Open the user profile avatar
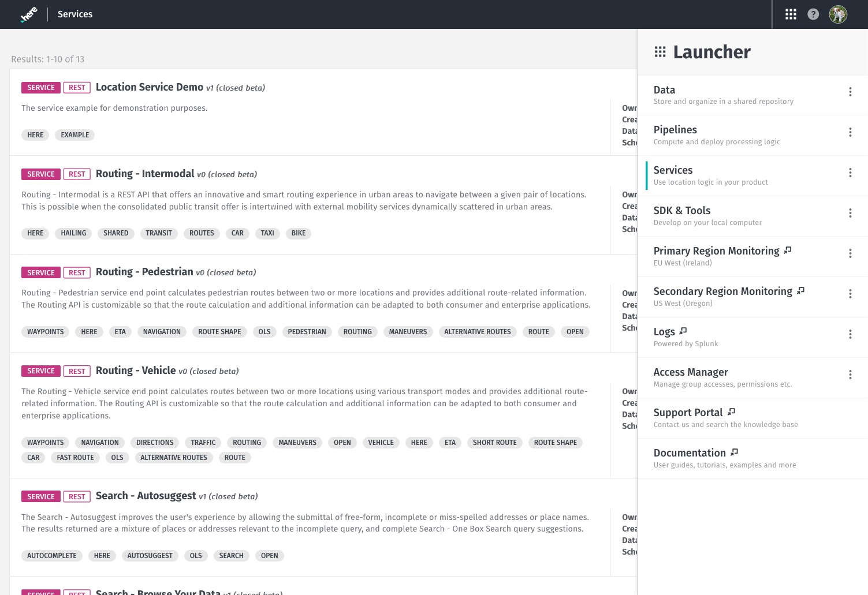 point(838,14)
